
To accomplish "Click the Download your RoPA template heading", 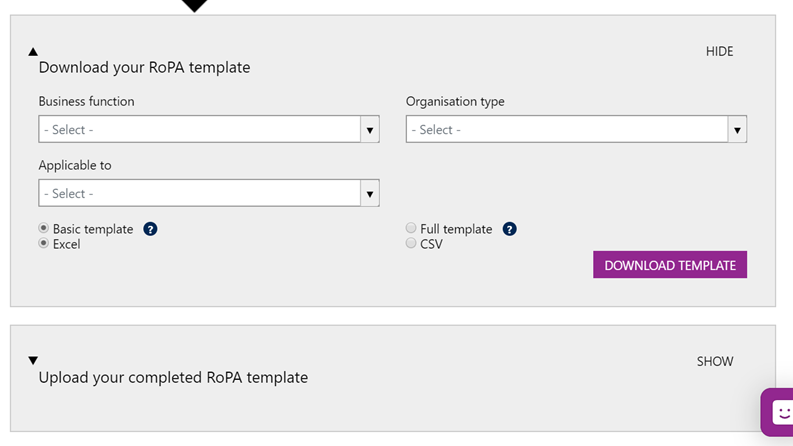I will [144, 67].
